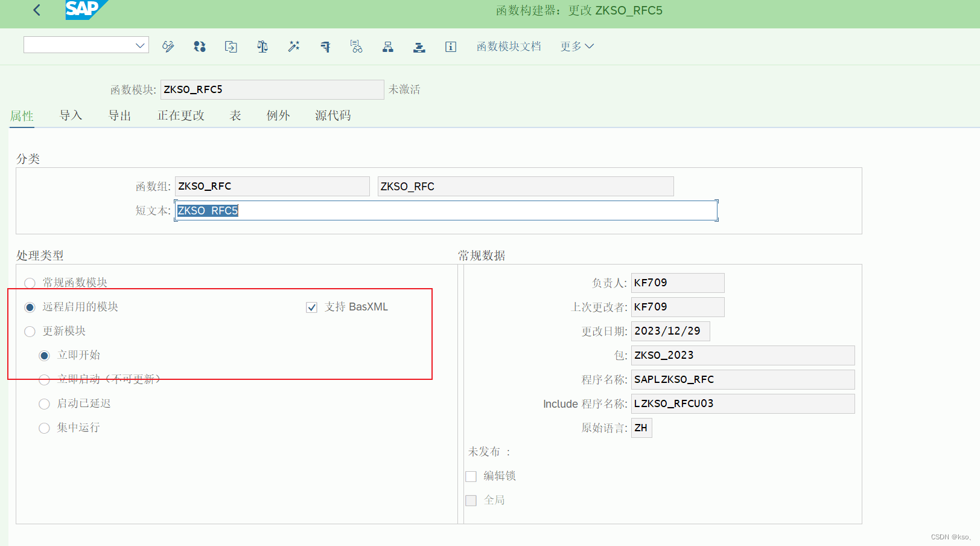The image size is (980, 546).
Task: Open the 导入 tab
Action: [71, 115]
